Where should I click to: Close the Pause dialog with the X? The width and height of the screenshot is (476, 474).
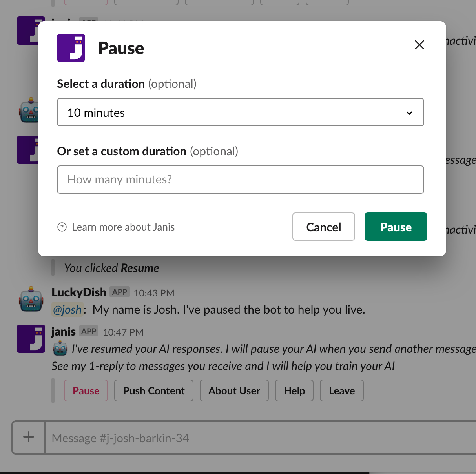[419, 45]
